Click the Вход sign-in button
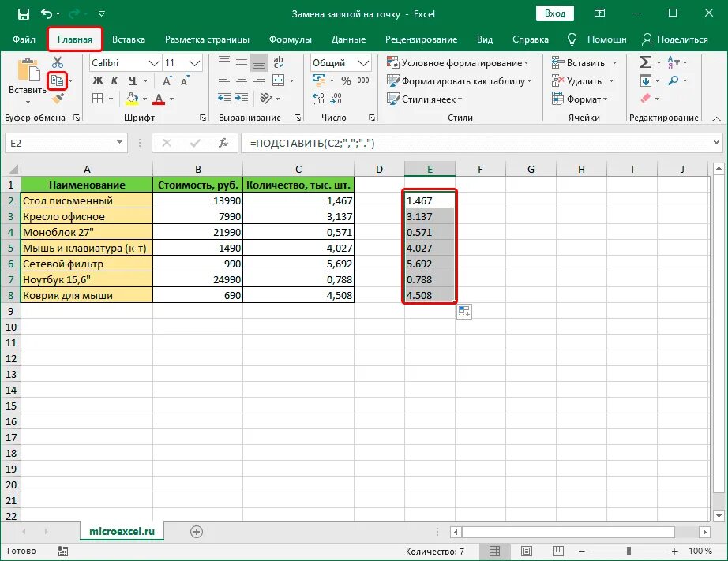728x561 pixels. point(555,13)
